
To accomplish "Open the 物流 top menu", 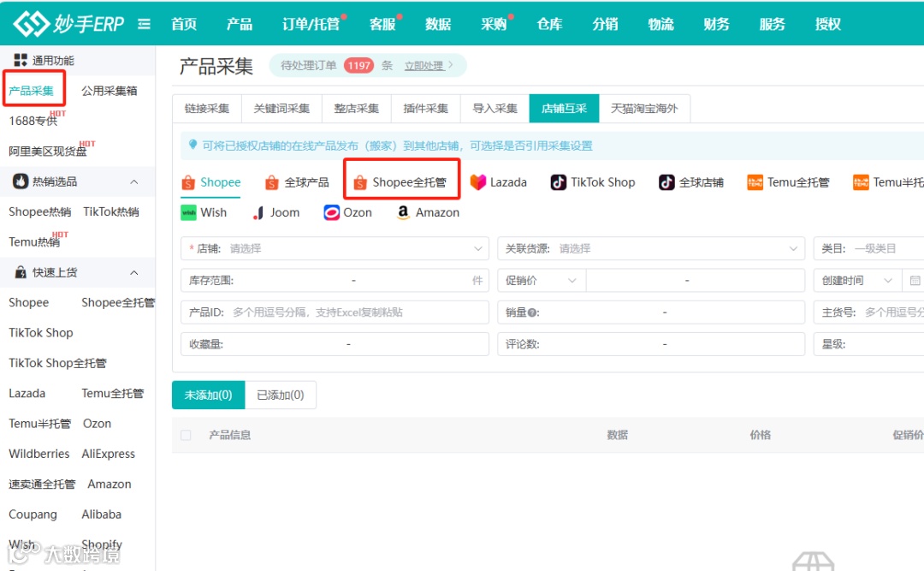I will (x=660, y=24).
